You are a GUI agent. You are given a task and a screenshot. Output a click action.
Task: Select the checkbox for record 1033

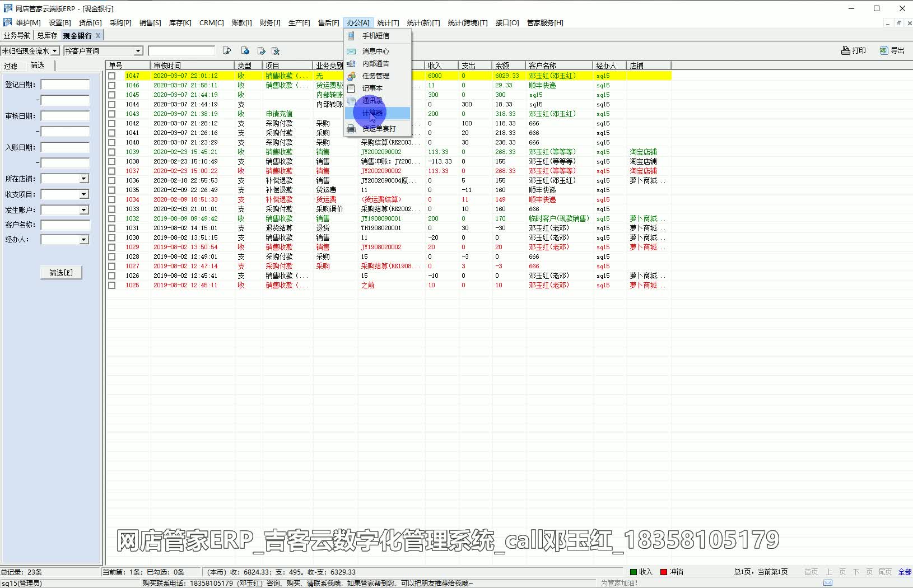[112, 209]
